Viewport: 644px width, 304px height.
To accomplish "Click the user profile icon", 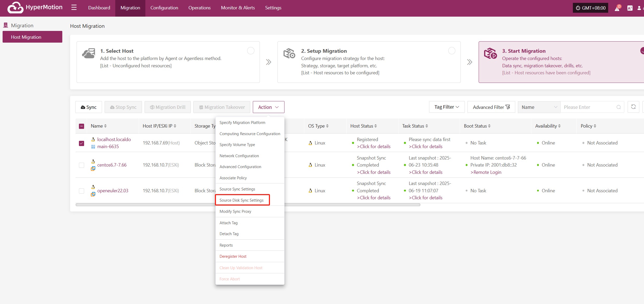I will pyautogui.click(x=639, y=8).
